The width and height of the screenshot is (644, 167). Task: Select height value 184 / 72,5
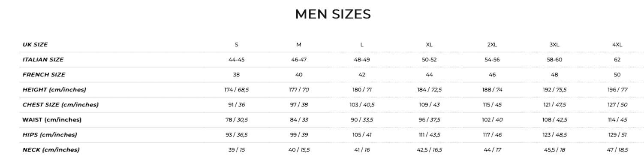click(x=429, y=90)
